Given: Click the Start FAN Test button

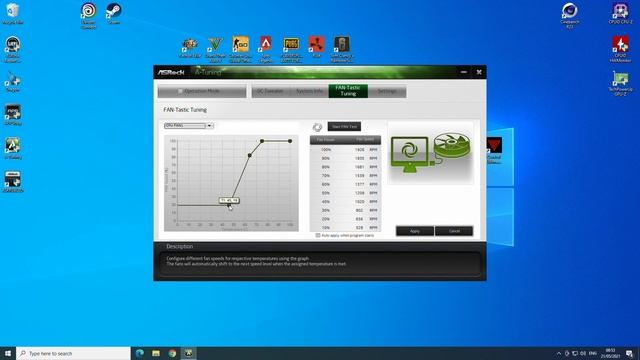Looking at the screenshot, I should [344, 127].
